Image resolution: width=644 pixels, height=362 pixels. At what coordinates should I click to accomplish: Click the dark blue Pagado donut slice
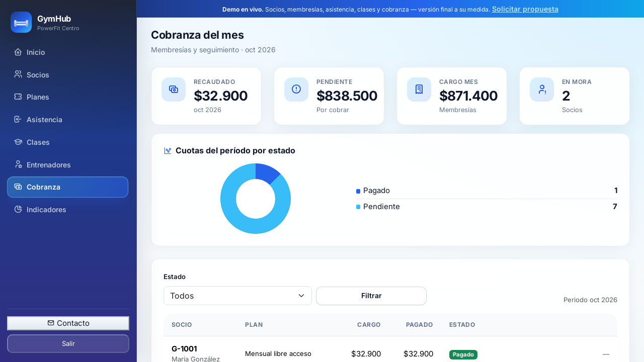(x=267, y=173)
